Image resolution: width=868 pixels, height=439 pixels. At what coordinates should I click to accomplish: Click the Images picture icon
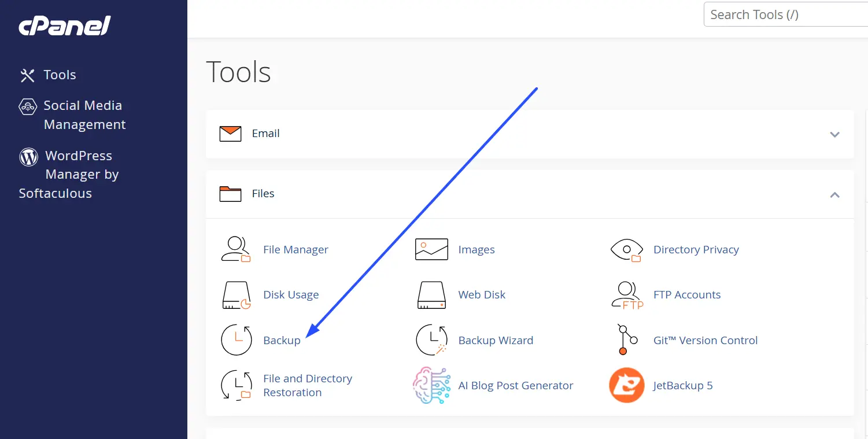(431, 249)
